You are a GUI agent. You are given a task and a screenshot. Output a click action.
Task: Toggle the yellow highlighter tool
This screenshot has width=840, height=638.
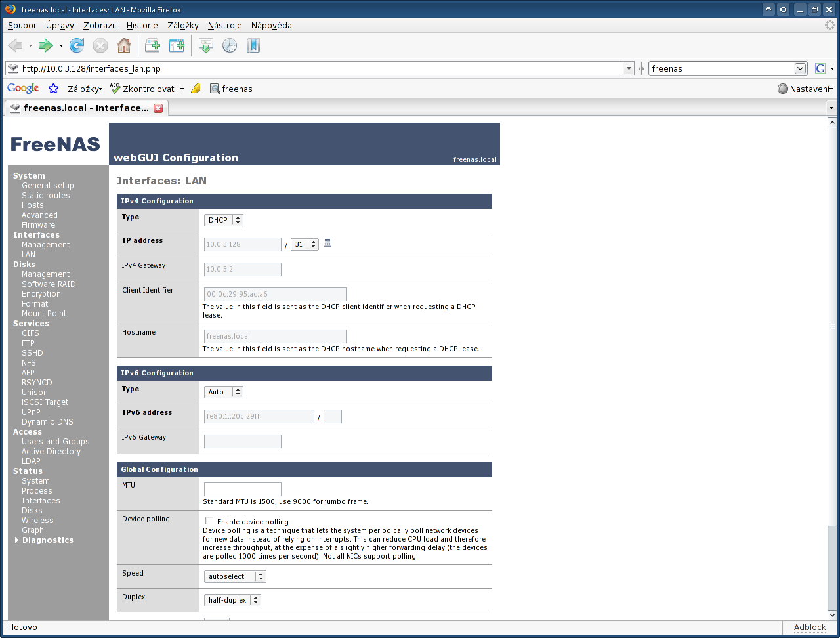(196, 89)
